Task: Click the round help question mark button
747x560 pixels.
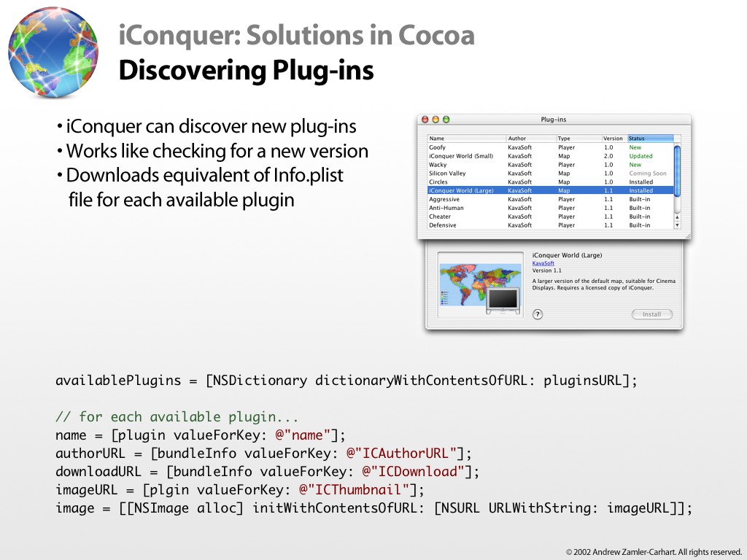Action: 538,314
